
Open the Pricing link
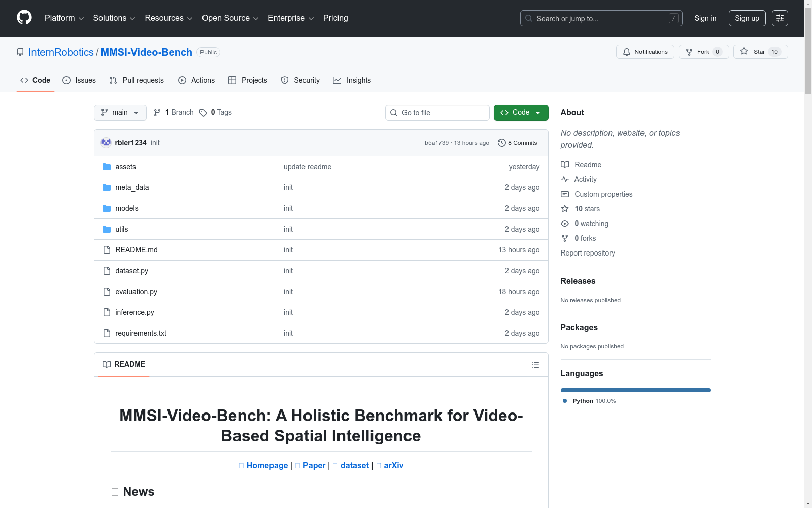[335, 18]
